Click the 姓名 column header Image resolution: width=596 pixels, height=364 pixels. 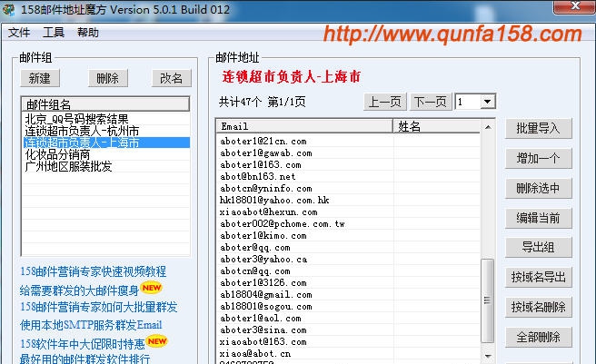click(436, 126)
